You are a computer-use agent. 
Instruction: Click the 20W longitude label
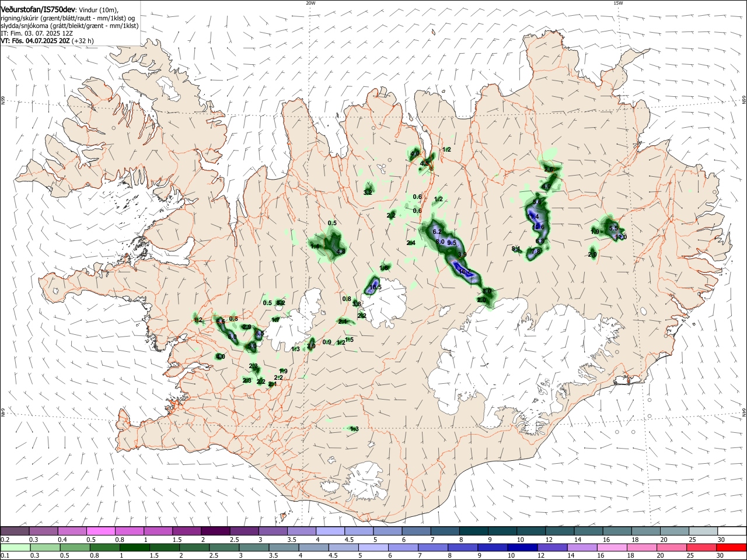310,3
